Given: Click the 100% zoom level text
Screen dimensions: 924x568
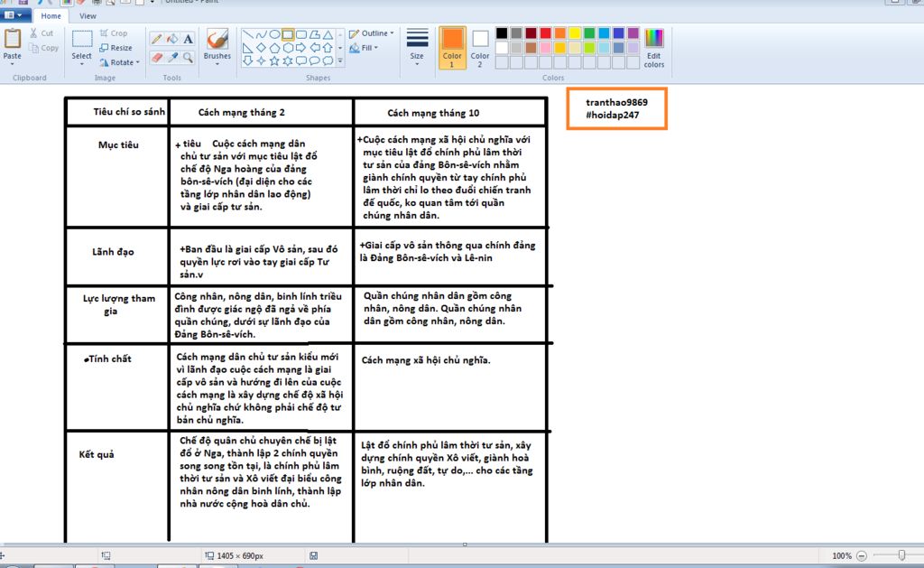Looking at the screenshot, I should (842, 555).
